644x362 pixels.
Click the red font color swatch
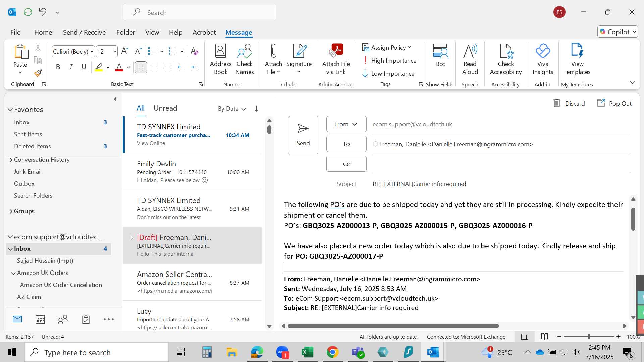pos(119,67)
